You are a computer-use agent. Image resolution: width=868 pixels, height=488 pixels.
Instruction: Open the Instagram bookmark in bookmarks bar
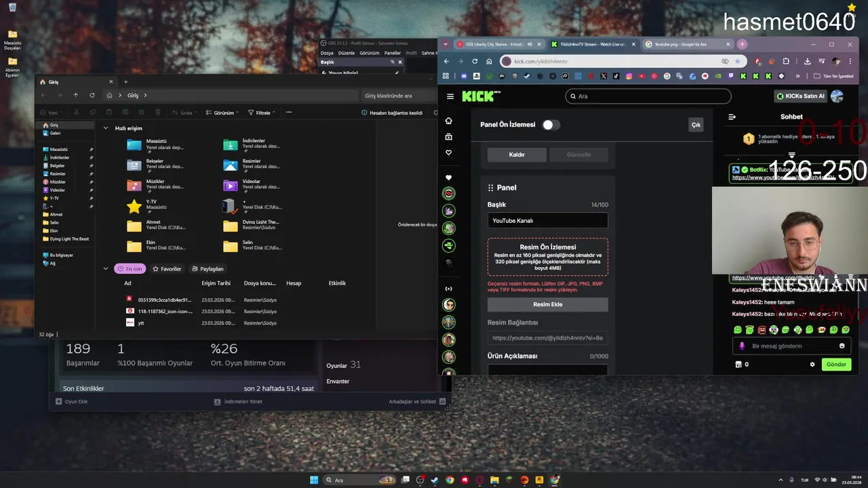coord(629,76)
